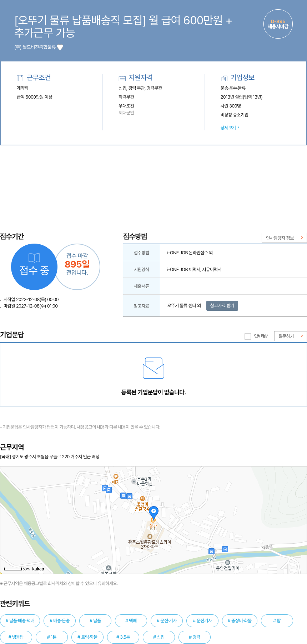Image resolution: width=307 pixels, height=644 pixels.
Task: Click text 2013년 설립(업력 13년)
Action: (x=241, y=97)
